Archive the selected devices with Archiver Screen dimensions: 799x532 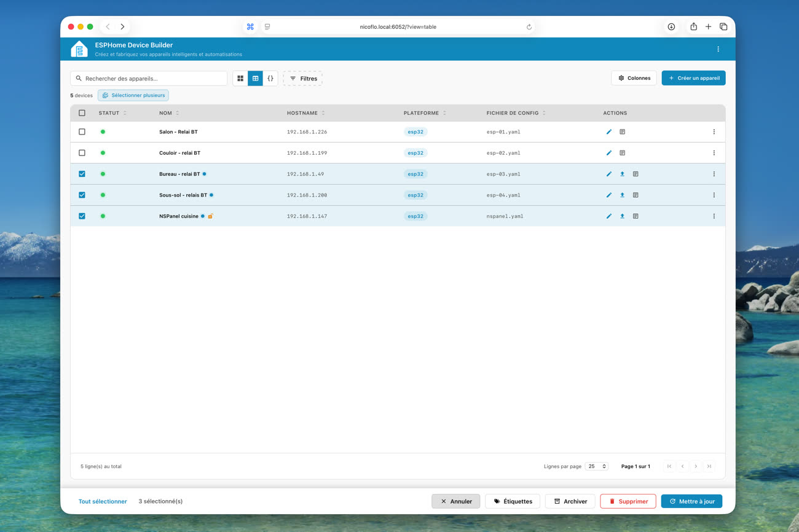coord(570,501)
